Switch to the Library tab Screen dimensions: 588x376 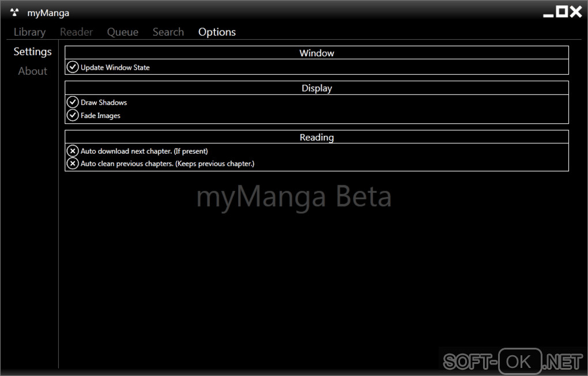(29, 32)
